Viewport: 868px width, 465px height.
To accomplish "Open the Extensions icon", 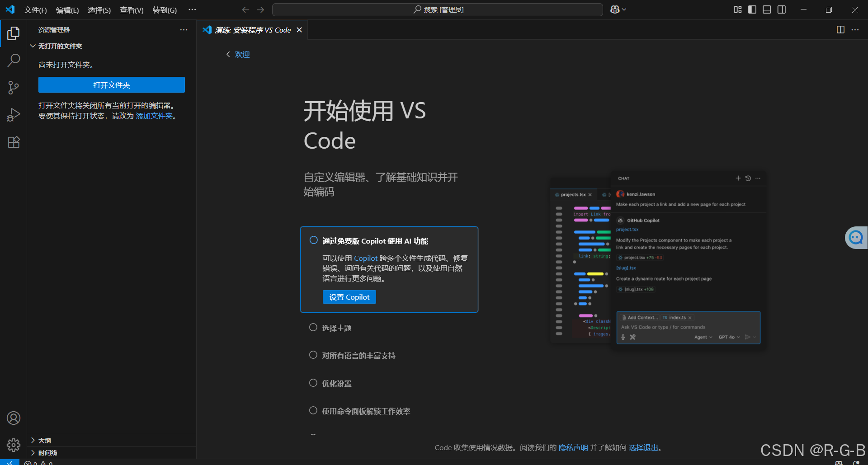I will [14, 142].
